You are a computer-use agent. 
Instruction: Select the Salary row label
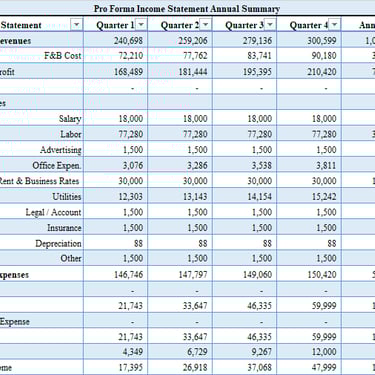[70, 119]
